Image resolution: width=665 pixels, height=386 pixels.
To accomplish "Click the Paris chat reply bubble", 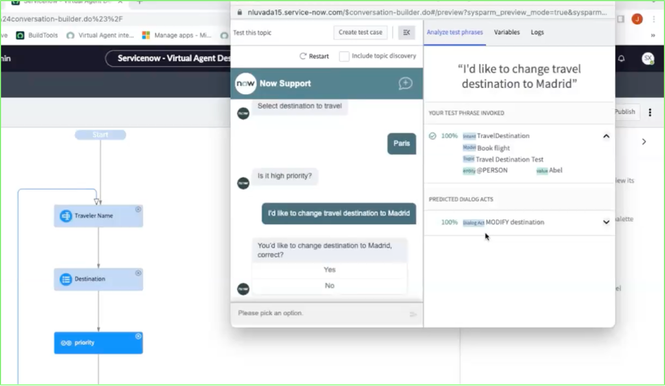I will tap(402, 144).
